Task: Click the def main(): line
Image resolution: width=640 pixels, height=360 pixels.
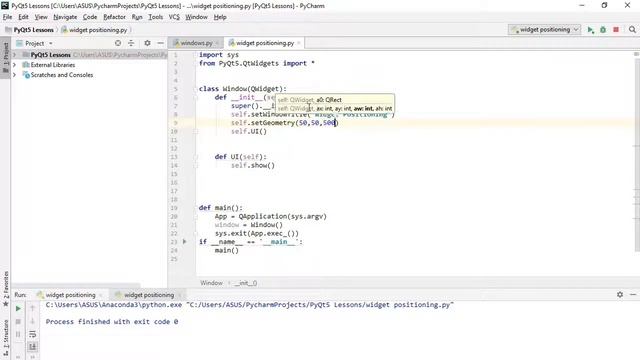Action: (220, 208)
